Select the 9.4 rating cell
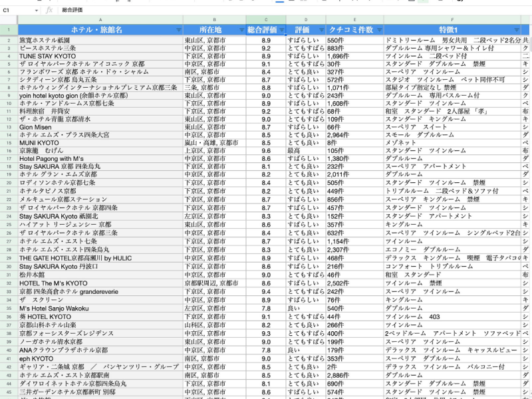This screenshot has height=399, width=532. point(266,291)
